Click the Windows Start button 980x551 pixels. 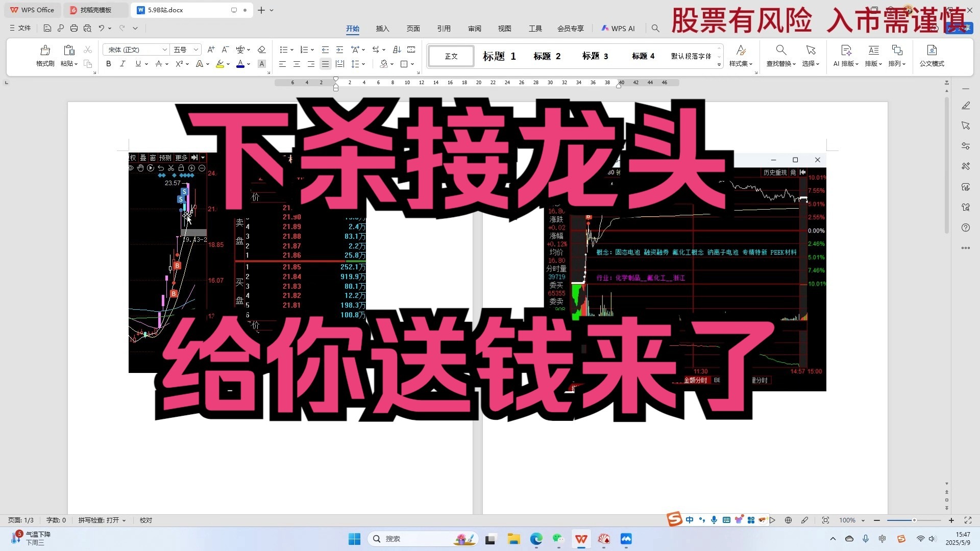[354, 539]
